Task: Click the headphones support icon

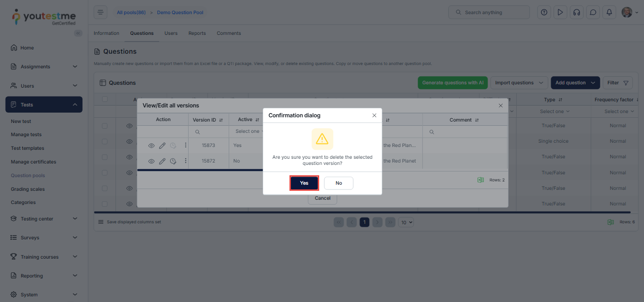Action: (x=577, y=13)
